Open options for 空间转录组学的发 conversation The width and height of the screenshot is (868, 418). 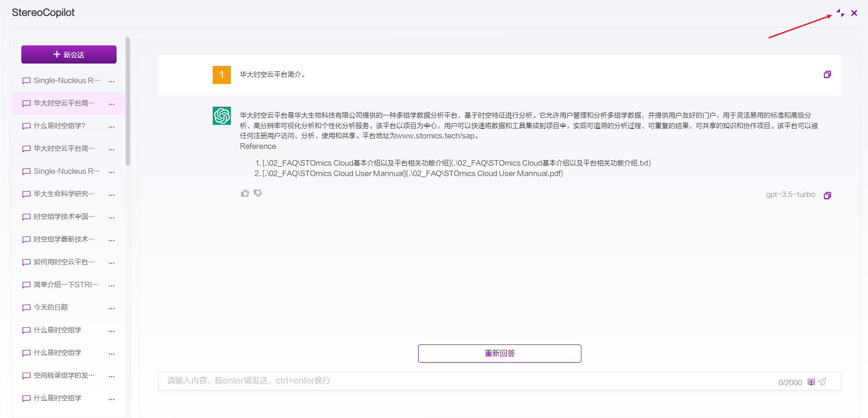coord(112,376)
